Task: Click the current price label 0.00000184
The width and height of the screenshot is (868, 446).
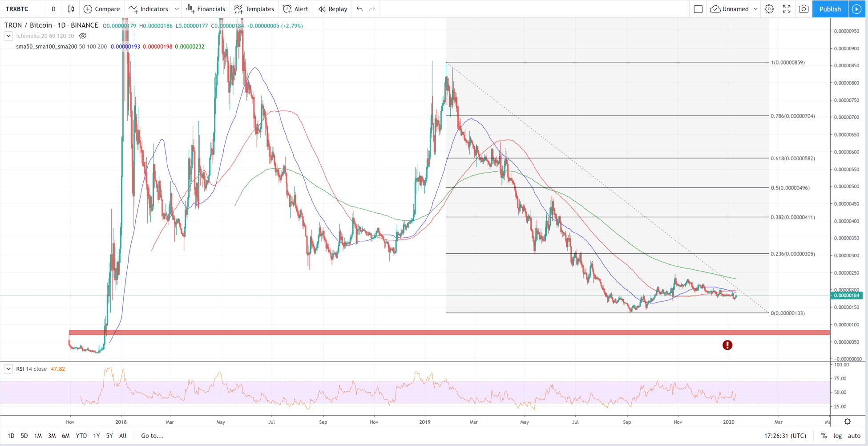Action: click(846, 296)
